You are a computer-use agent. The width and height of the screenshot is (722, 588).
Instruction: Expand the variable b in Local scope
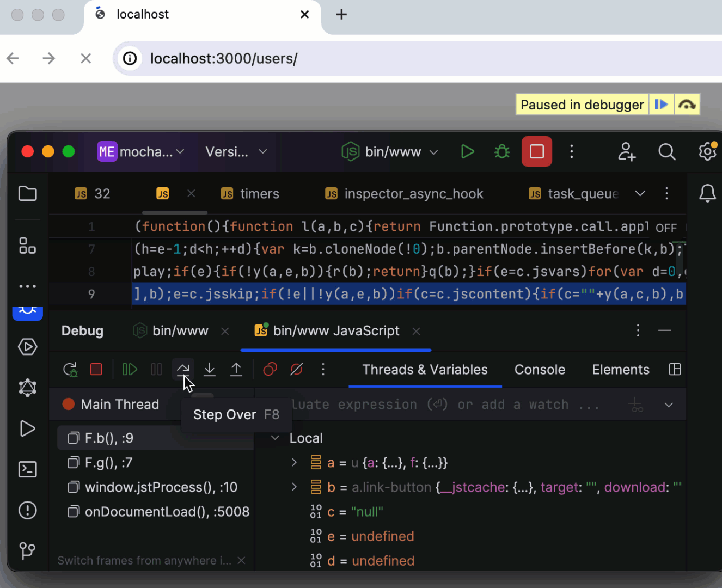click(294, 487)
